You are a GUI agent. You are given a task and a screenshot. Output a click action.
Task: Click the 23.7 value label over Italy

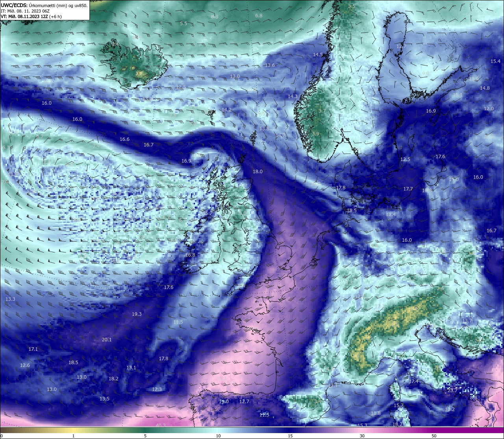[453, 391]
